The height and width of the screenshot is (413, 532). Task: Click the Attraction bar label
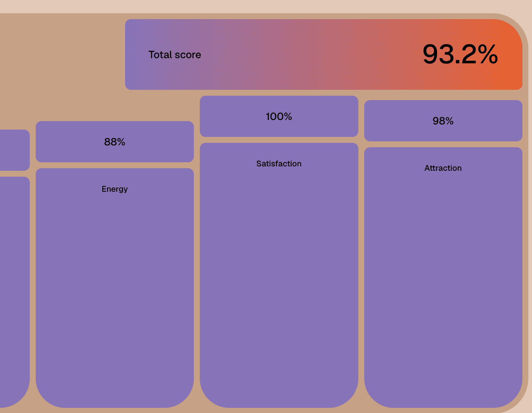coord(443,168)
